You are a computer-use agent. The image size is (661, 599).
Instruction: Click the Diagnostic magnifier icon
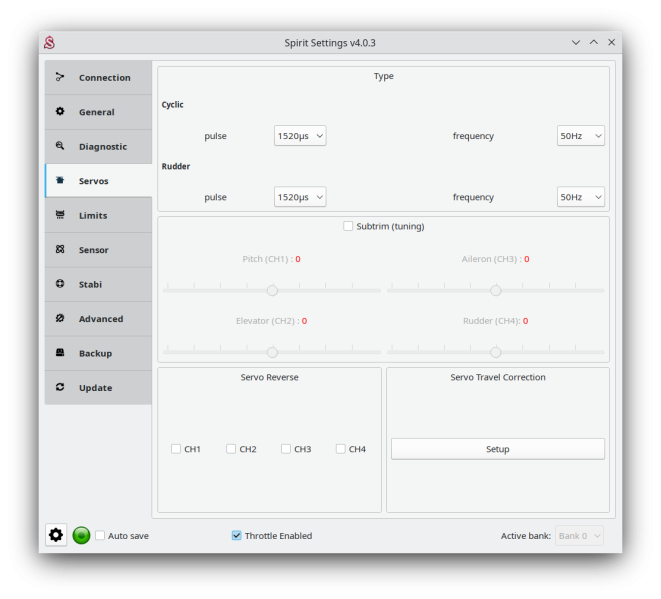[60, 146]
